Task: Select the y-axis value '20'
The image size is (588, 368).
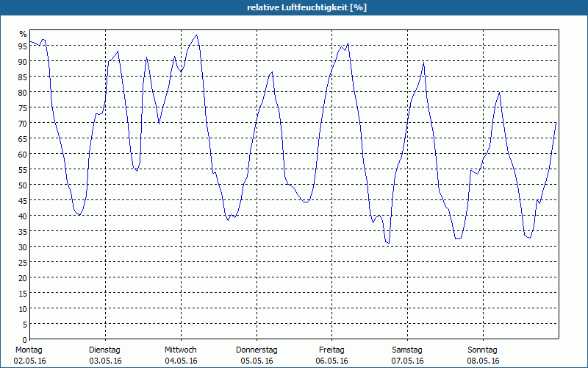Action: pyautogui.click(x=24, y=277)
